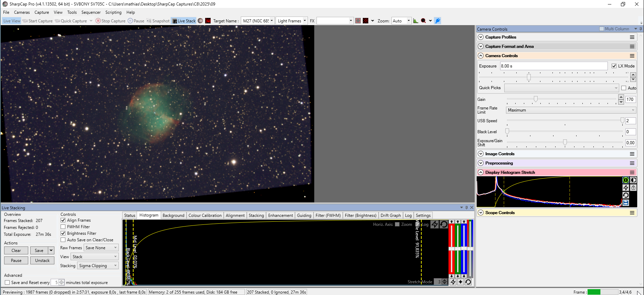Image resolution: width=644 pixels, height=295 pixels.
Task: Click the Exposure value input field
Action: (554, 66)
